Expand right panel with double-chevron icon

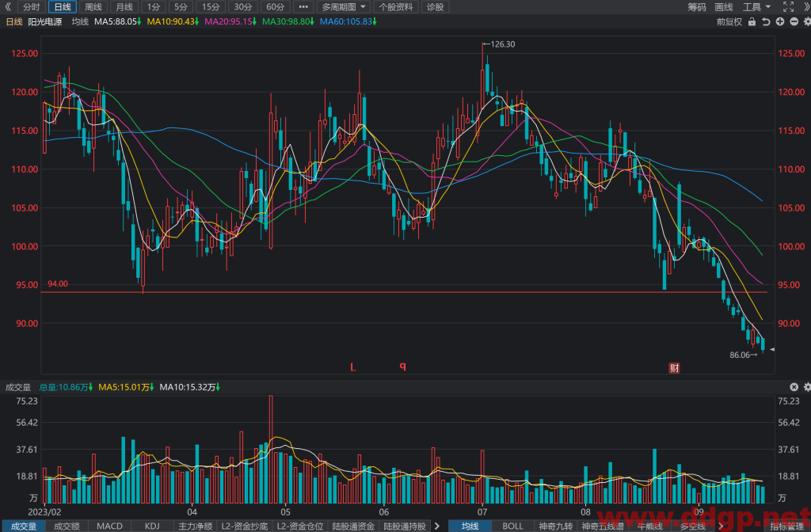[x=805, y=6]
